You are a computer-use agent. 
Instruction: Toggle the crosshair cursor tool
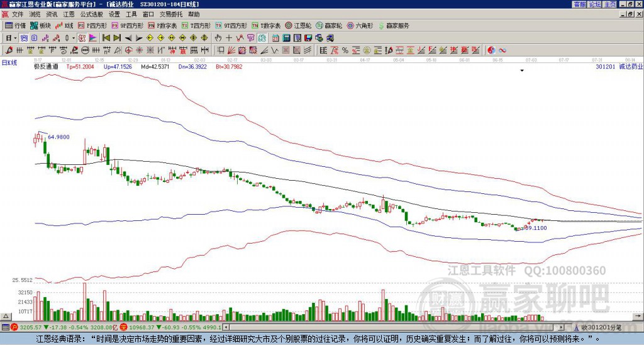(229, 38)
